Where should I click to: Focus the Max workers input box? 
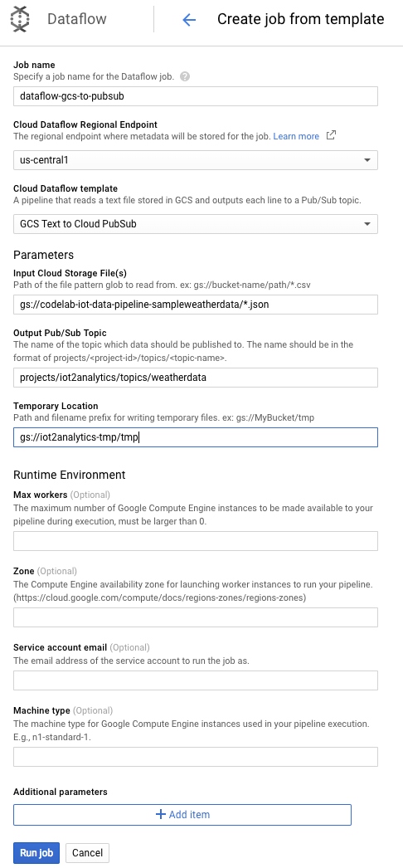[x=196, y=541]
